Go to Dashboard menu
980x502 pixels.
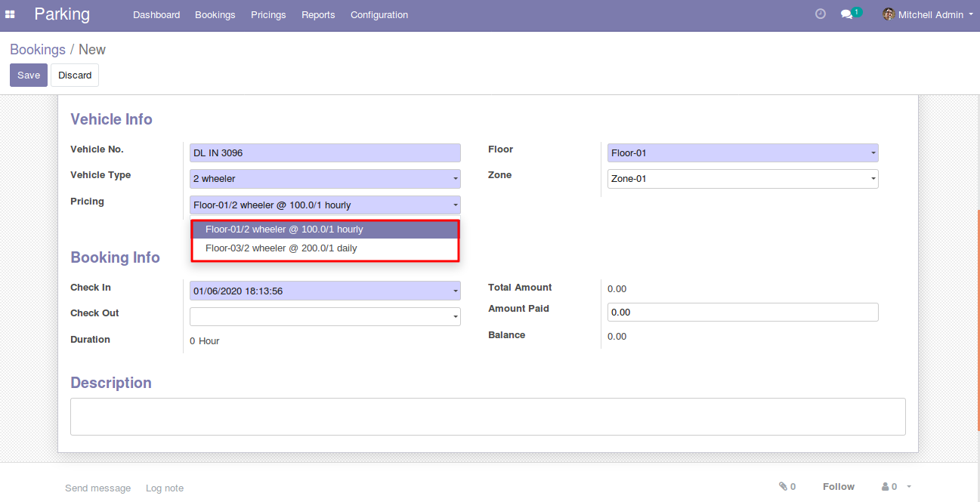click(x=156, y=14)
